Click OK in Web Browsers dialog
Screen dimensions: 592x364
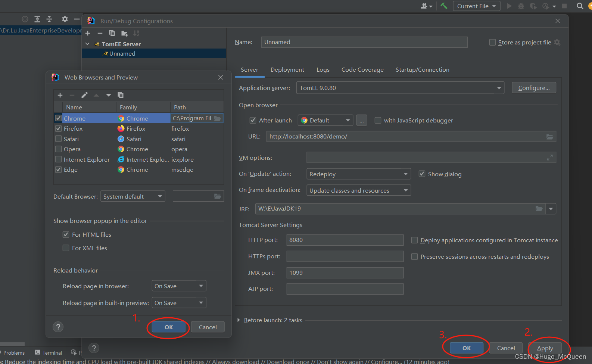tap(169, 327)
